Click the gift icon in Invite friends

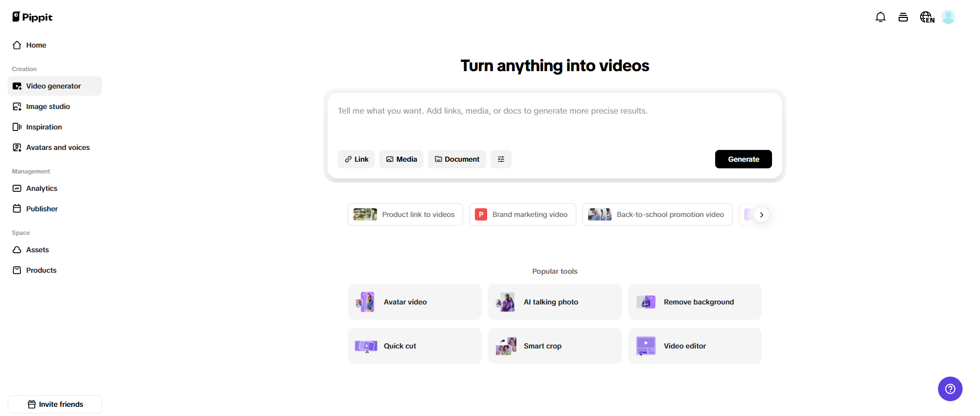point(32,404)
